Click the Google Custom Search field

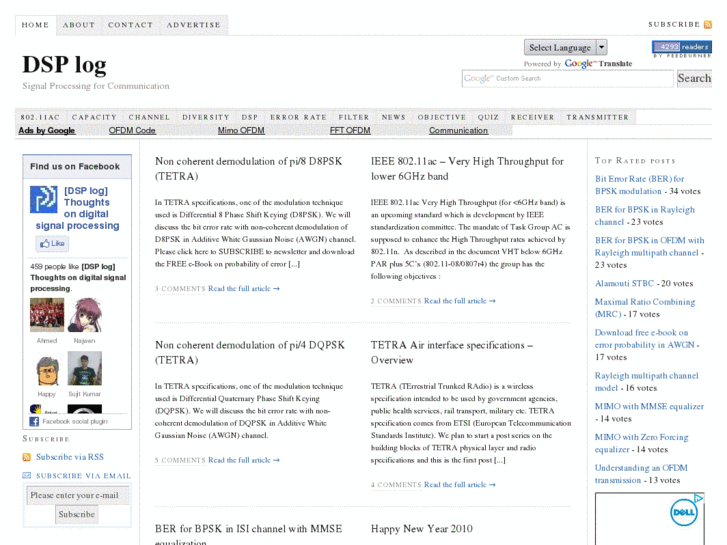point(568,78)
